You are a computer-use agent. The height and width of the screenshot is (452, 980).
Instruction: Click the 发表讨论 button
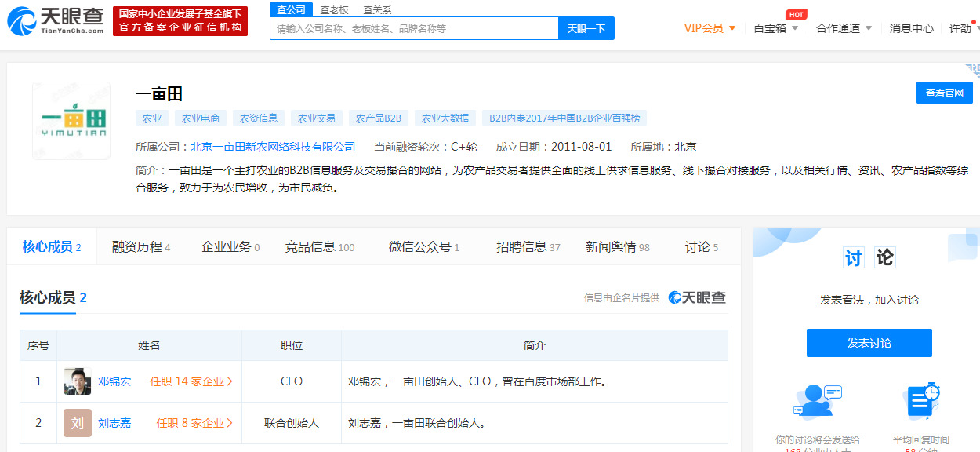pyautogui.click(x=869, y=343)
